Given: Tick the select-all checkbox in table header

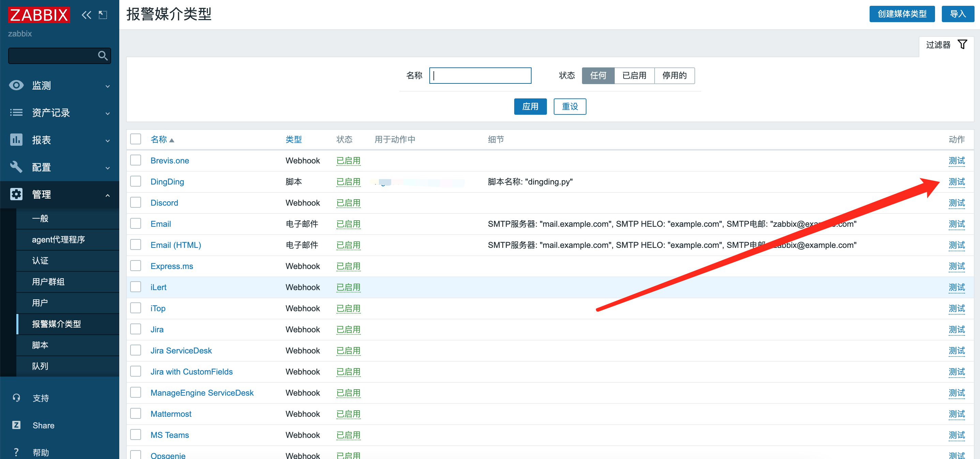Looking at the screenshot, I should [135, 139].
